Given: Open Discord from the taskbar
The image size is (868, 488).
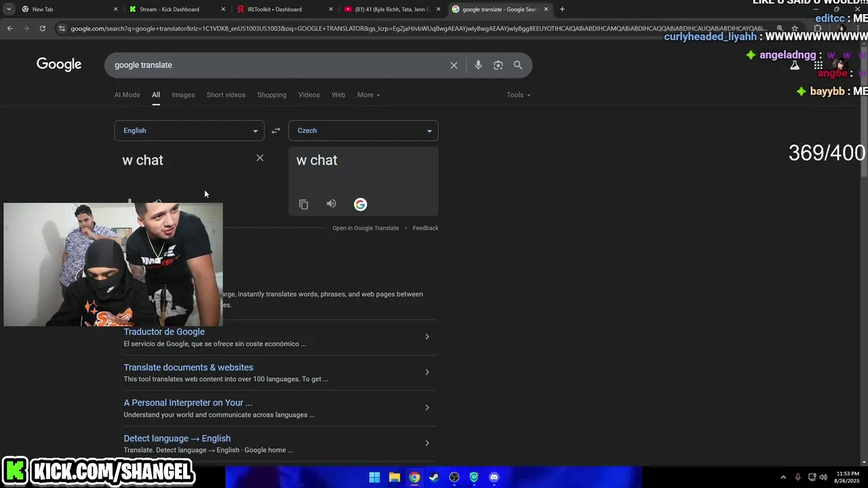Looking at the screenshot, I should [x=494, y=477].
